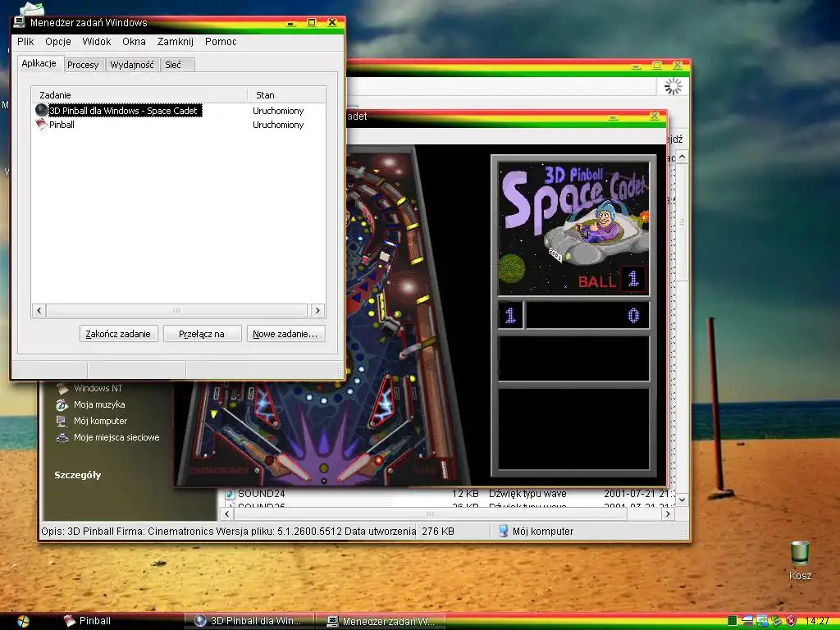Open Moje miejsca sieciowe in sidebar

(116, 437)
